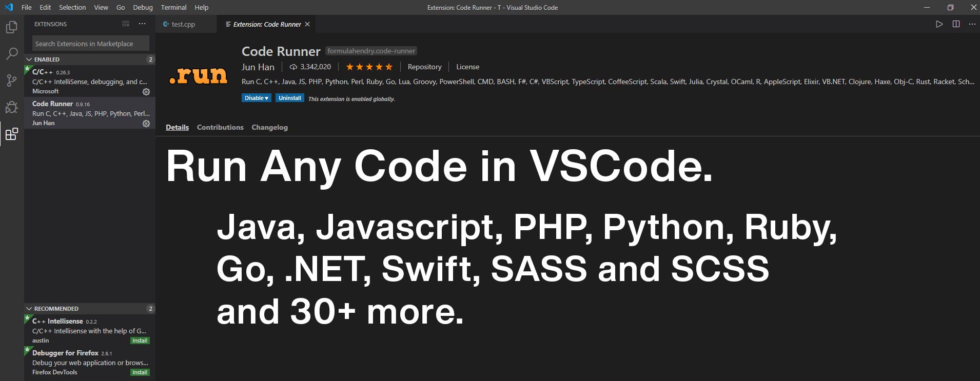Viewport: 980px width, 381px height.
Task: Install Debugger for Firefox extension
Action: pyautogui.click(x=140, y=372)
